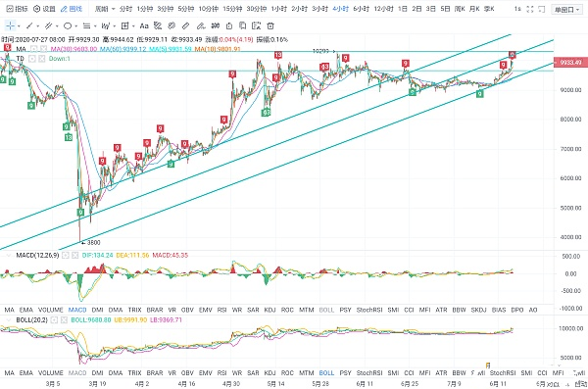
Task: Open the 指标 indicators panel
Action: tap(18, 9)
